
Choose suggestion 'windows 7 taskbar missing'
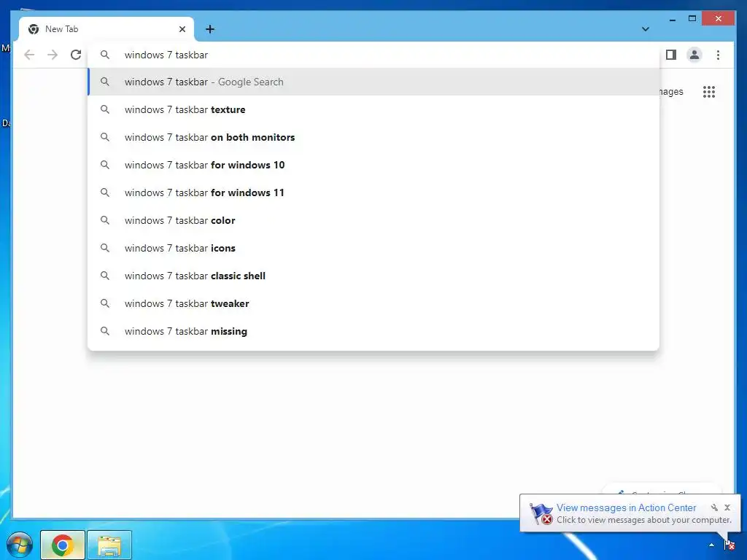click(373, 331)
